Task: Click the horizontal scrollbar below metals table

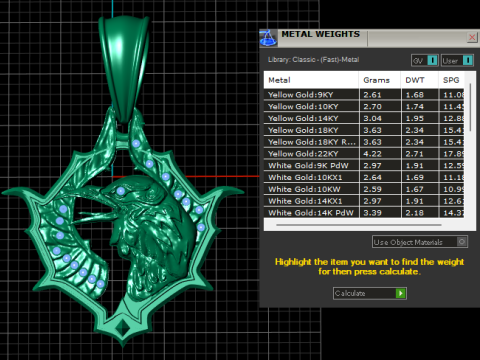Action: pyautogui.click(x=359, y=225)
